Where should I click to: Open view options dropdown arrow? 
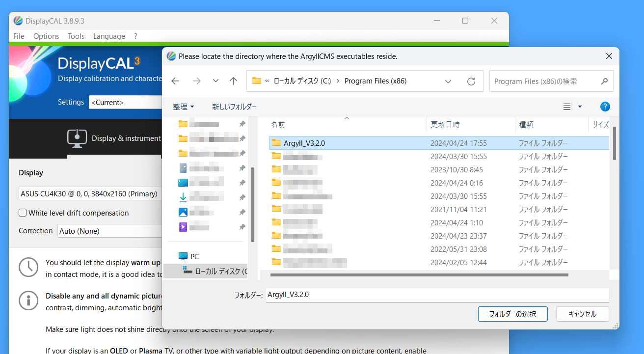580,107
